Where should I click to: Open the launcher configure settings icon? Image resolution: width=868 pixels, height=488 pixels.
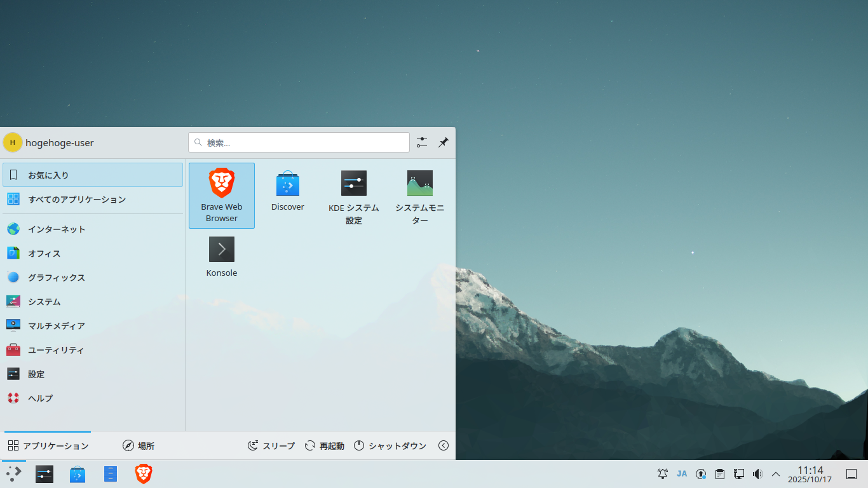pos(422,142)
